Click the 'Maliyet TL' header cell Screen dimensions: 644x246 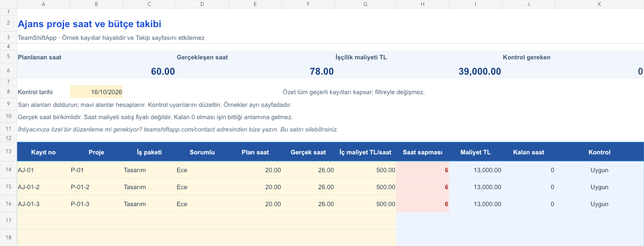tap(475, 152)
